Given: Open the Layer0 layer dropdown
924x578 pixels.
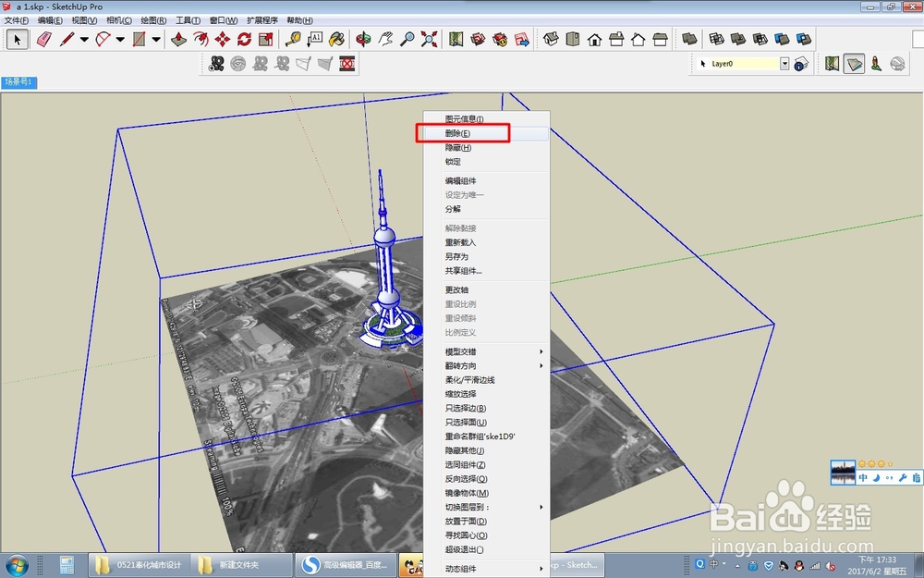Looking at the screenshot, I should click(x=784, y=64).
